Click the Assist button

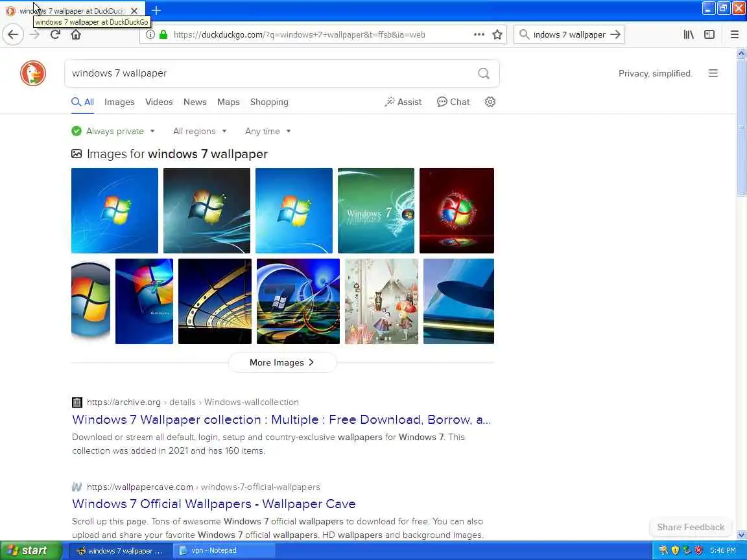[x=403, y=102]
